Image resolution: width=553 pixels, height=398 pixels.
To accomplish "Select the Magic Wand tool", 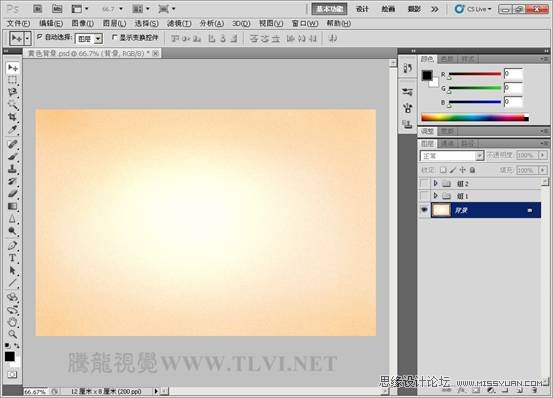I will pyautogui.click(x=13, y=105).
